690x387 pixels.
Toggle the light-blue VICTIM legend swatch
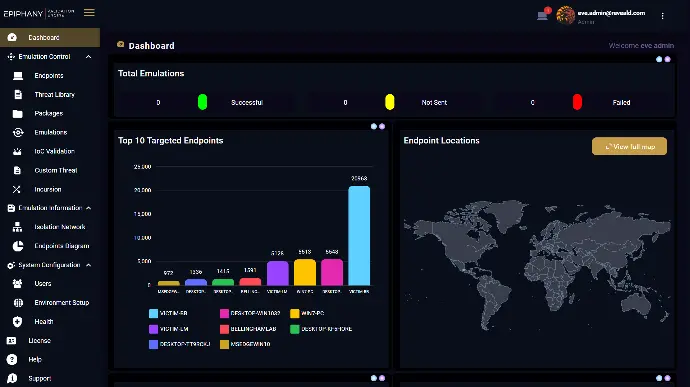(153, 313)
